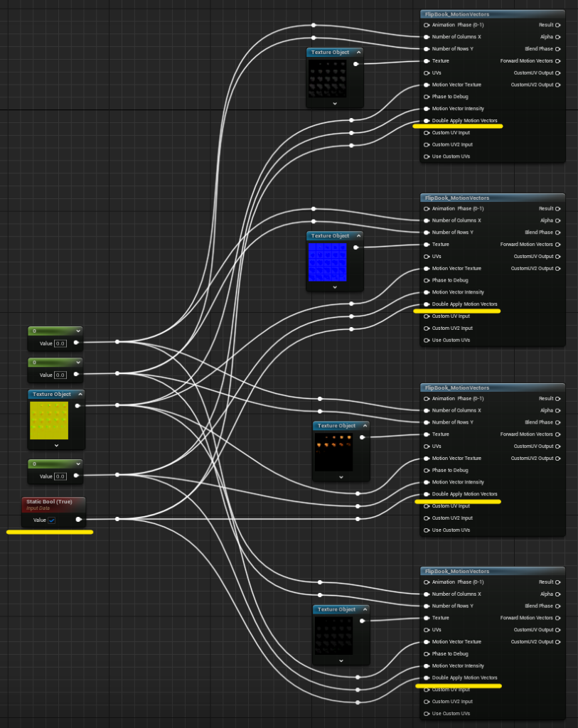578x728 pixels.
Task: Click Custom UV2 Input pin on third FlipBook
Action: click(427, 518)
